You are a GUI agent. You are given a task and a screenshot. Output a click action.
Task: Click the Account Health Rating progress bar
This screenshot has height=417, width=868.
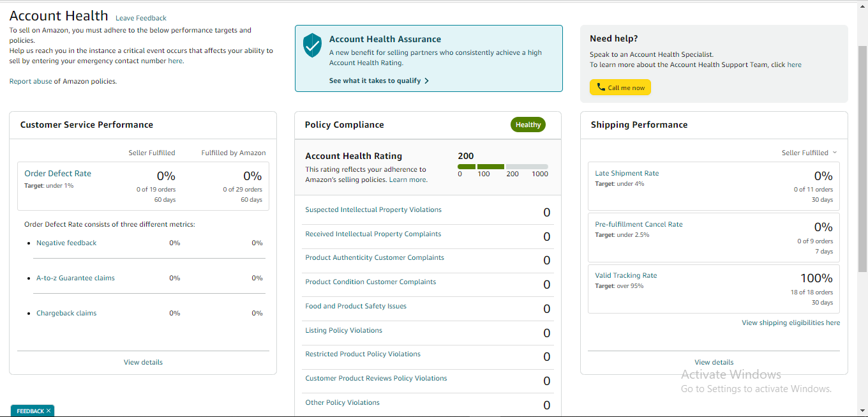(503, 167)
